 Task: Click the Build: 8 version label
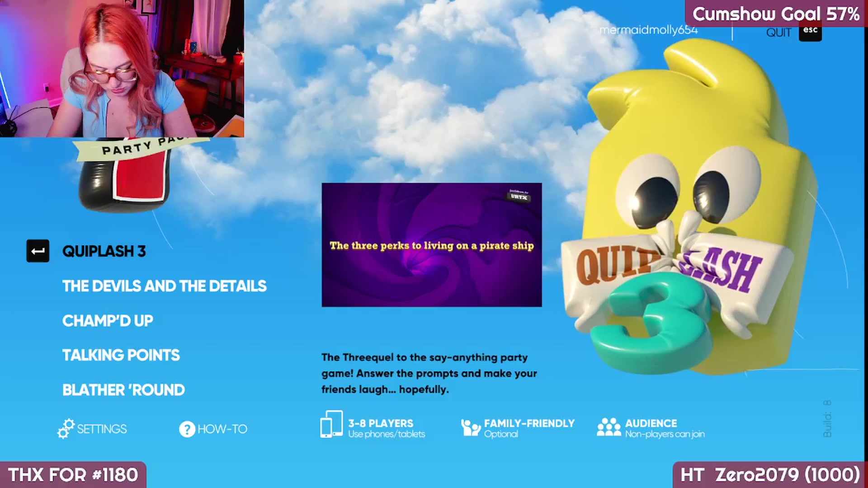point(827,418)
